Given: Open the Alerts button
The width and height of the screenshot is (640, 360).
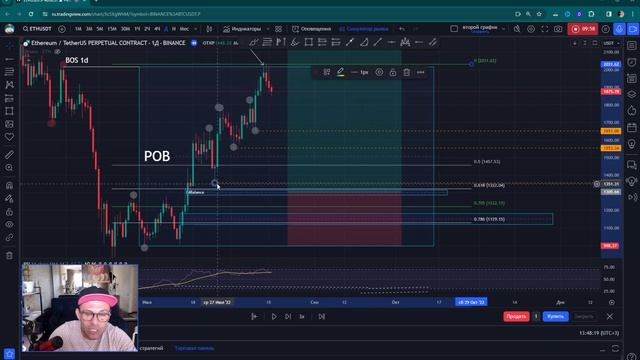Looking at the screenshot, I should [311, 29].
